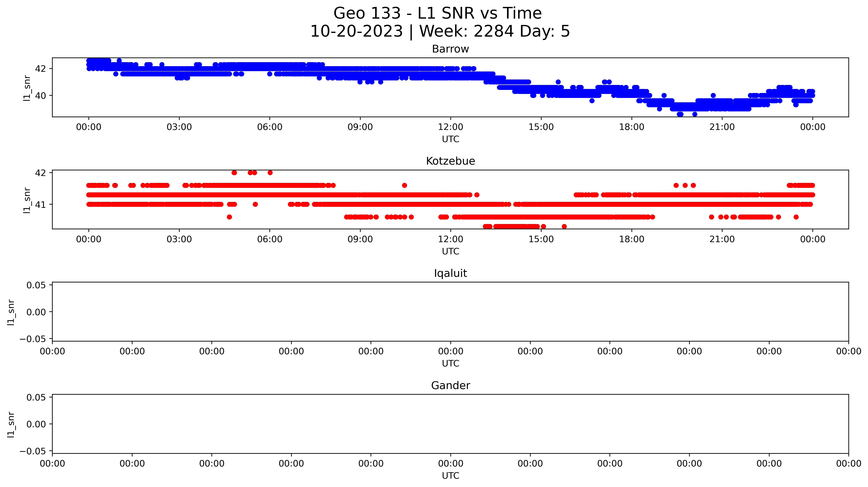Viewport: 868px width, 487px height.
Task: Click the '15:00' x-tick on Barrow plot
Action: 541,127
